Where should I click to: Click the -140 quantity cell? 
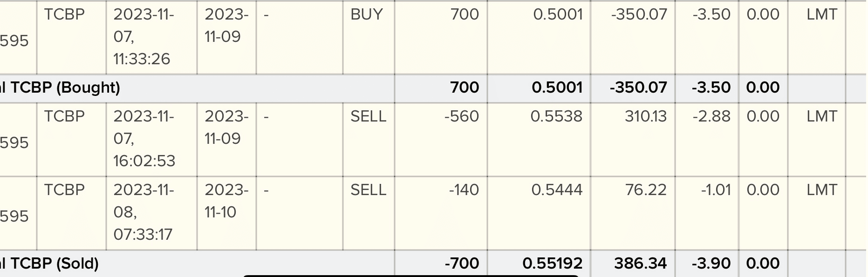click(464, 190)
